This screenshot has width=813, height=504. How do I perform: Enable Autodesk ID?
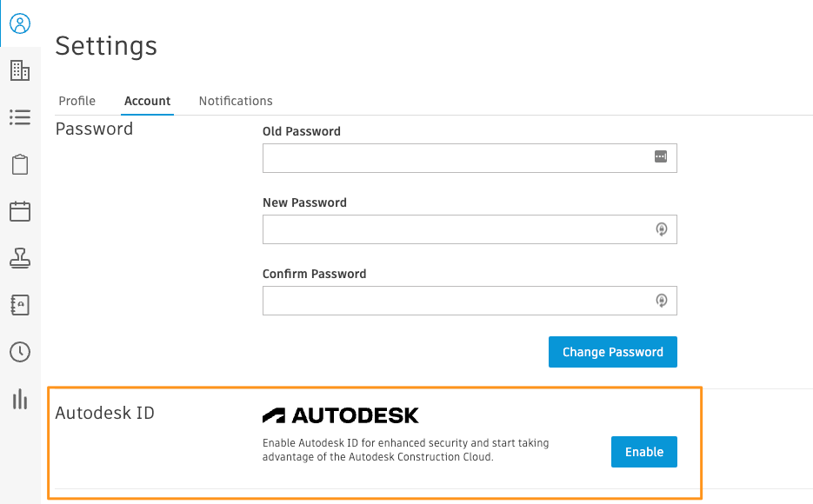pyautogui.click(x=643, y=452)
